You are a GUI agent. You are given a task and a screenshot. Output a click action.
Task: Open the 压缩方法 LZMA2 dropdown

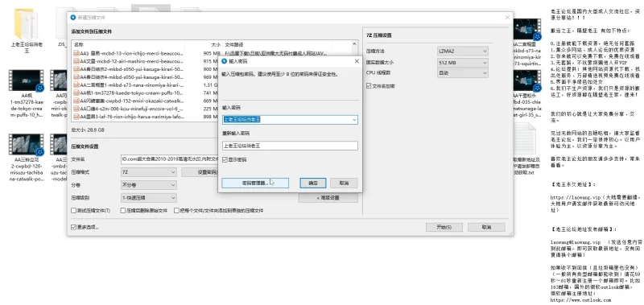pyautogui.click(x=462, y=52)
